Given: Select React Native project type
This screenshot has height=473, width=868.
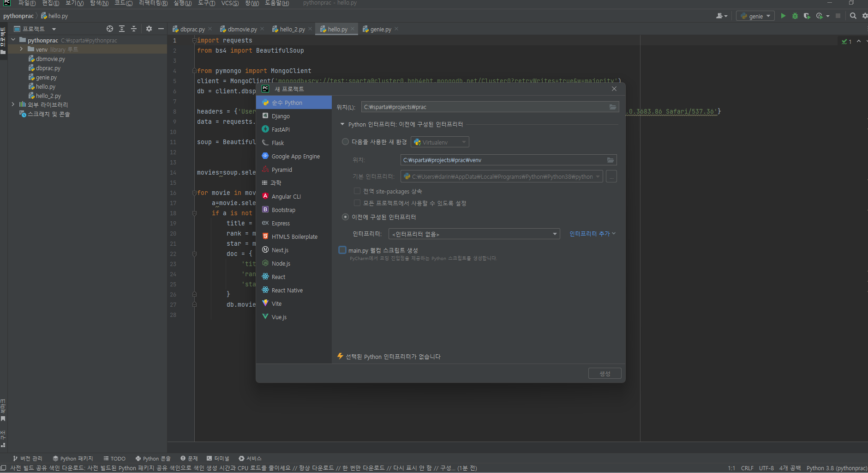Looking at the screenshot, I should pos(294,290).
